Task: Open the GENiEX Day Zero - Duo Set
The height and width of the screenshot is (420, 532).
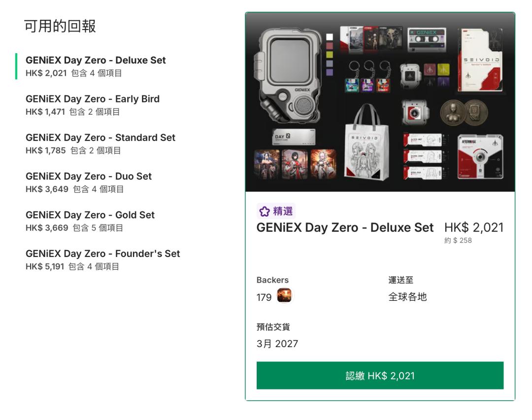Action: click(x=89, y=182)
